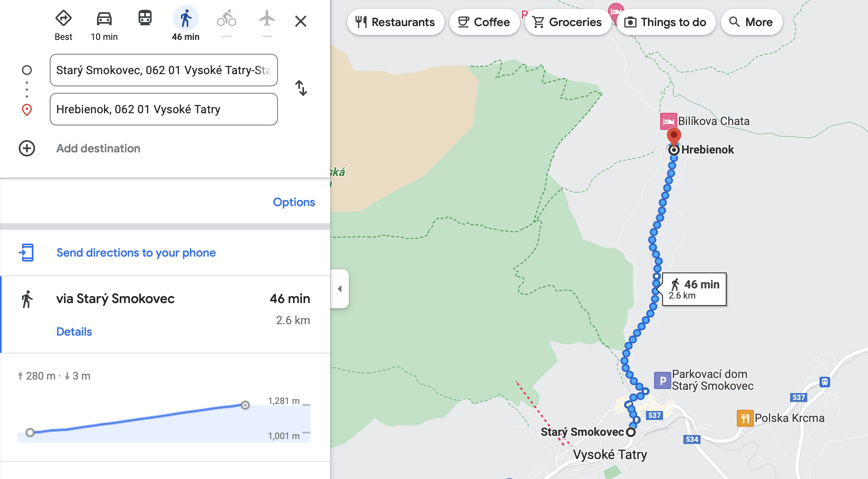Select the cycling travel mode icon
The image size is (868, 479).
pos(227,18)
